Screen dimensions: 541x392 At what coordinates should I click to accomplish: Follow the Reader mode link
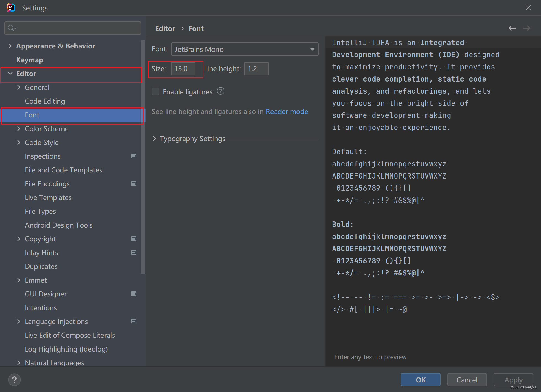[x=287, y=112]
